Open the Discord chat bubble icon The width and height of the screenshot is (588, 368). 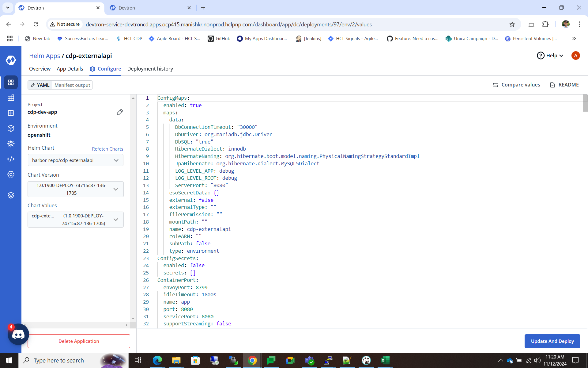(x=18, y=334)
